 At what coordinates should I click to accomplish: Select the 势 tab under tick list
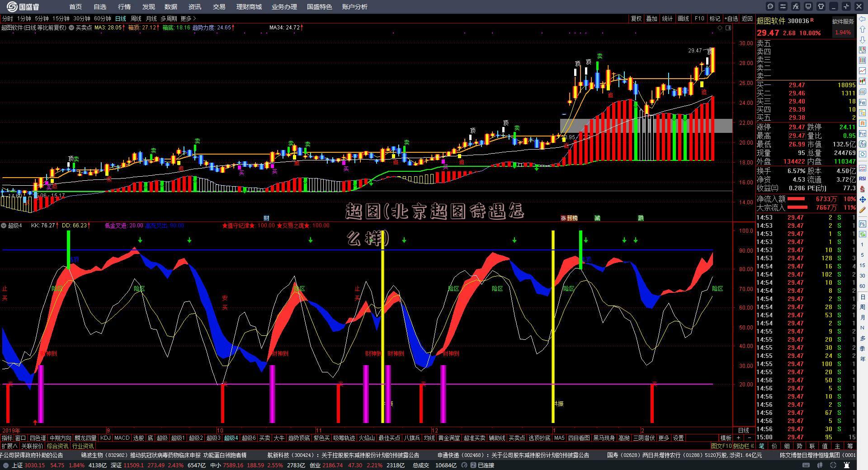click(x=799, y=446)
